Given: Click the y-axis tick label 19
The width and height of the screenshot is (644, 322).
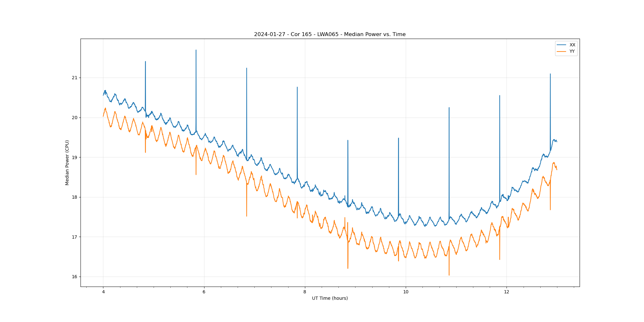Looking at the screenshot, I should (75, 157).
